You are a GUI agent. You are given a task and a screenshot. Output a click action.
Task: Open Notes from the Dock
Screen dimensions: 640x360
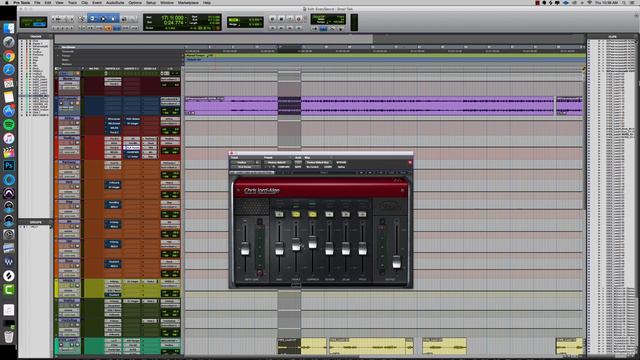(x=9, y=97)
